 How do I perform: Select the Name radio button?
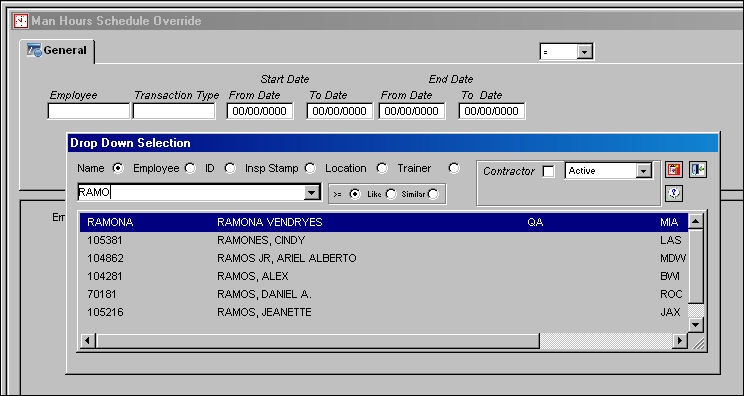[x=118, y=168]
